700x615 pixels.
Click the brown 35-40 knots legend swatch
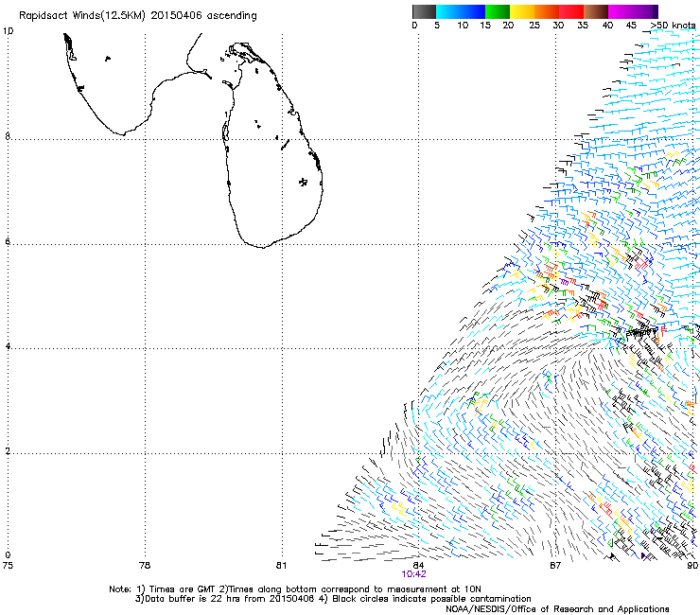pyautogui.click(x=596, y=11)
